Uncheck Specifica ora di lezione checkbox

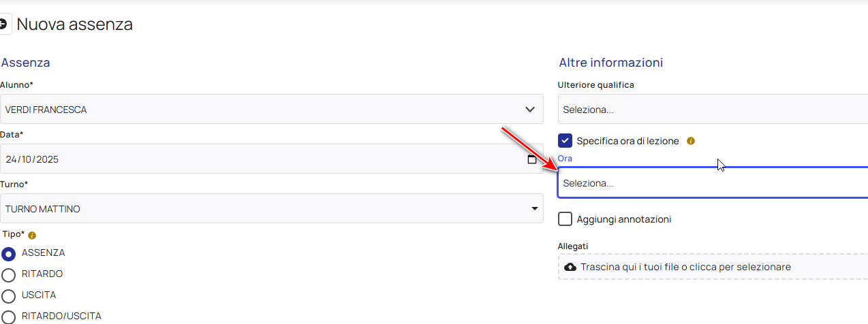pyautogui.click(x=565, y=141)
